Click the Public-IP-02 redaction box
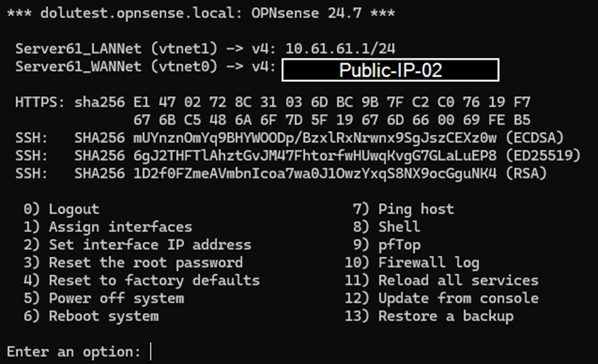 click(390, 70)
